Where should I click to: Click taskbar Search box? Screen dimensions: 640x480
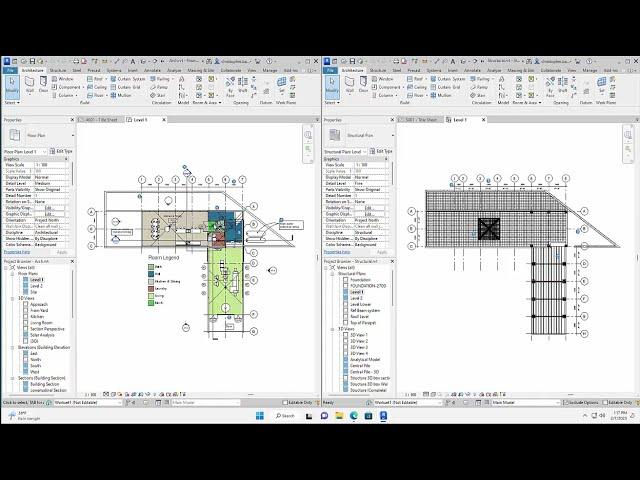285,416
